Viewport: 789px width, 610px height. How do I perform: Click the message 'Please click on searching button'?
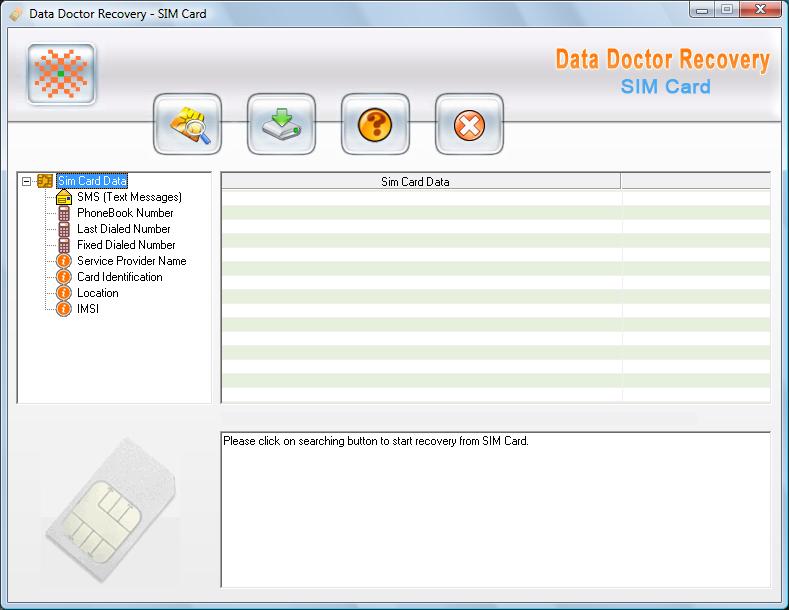pyautogui.click(x=375, y=441)
